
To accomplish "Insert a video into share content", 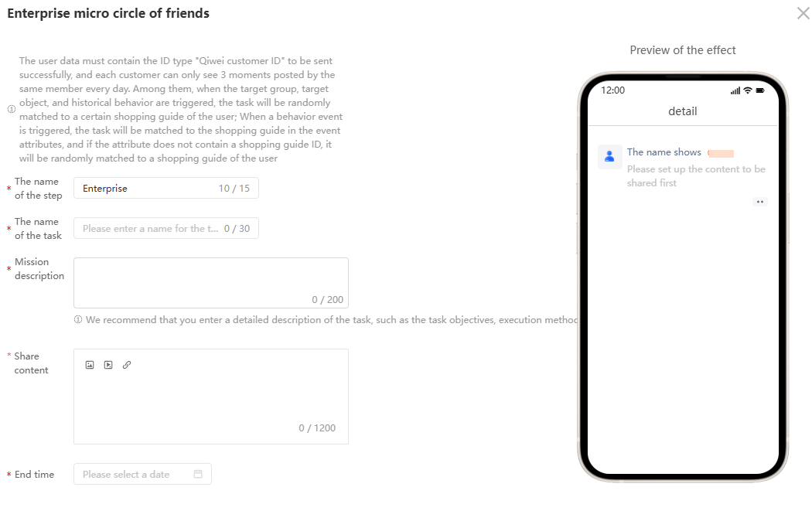I will pos(108,365).
